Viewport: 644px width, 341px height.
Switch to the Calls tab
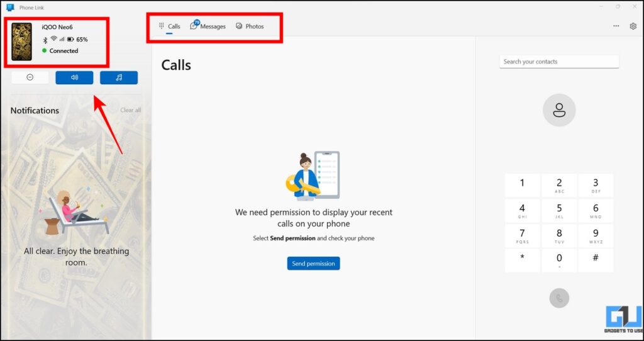click(x=169, y=26)
